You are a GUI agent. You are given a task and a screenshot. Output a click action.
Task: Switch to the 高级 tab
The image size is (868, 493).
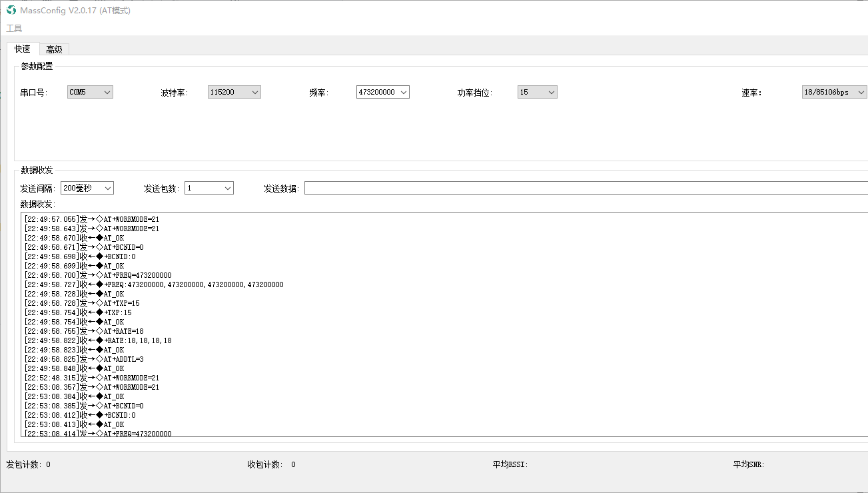pyautogui.click(x=54, y=49)
